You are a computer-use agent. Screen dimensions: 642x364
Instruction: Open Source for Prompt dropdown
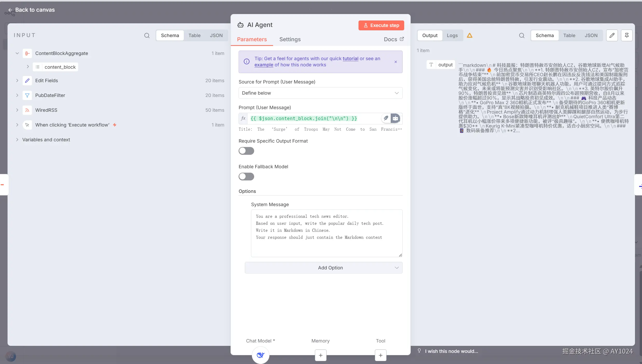320,93
